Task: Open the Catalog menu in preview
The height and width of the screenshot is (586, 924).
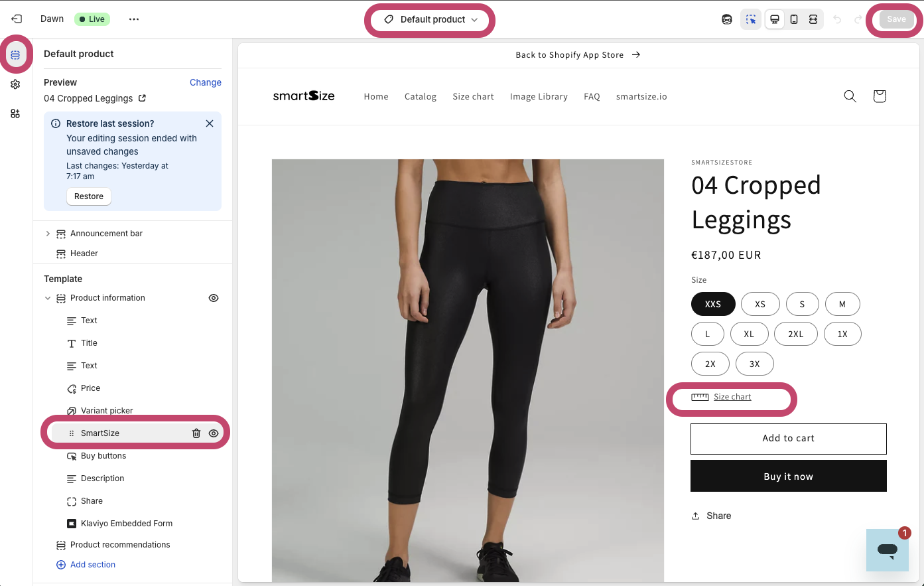Action: tap(421, 96)
